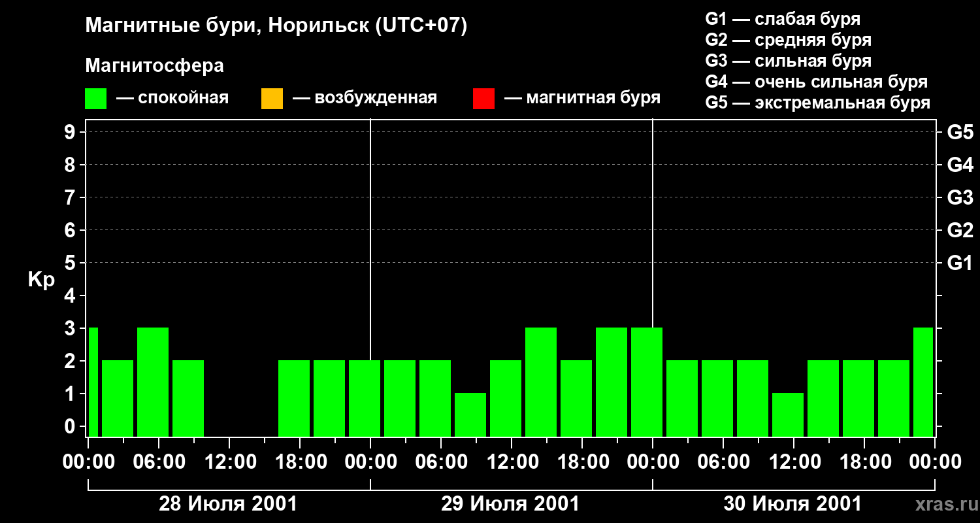
Task: Click the 06:00 time label for 28 July
Action: (159, 462)
